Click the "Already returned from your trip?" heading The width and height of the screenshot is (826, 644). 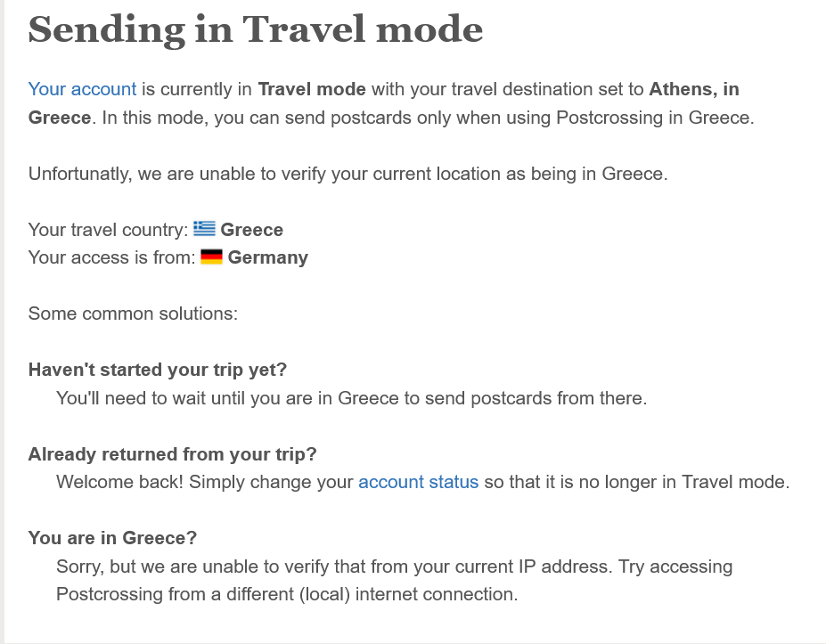tap(172, 454)
